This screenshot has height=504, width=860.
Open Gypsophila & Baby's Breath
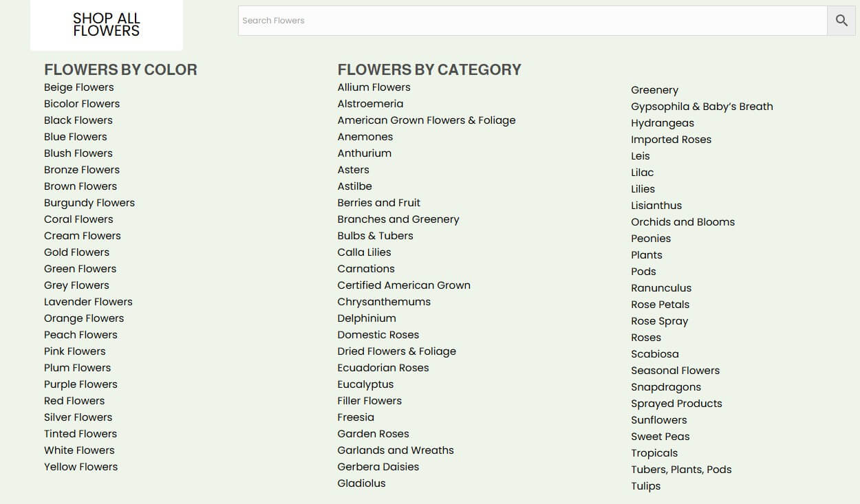pos(702,107)
